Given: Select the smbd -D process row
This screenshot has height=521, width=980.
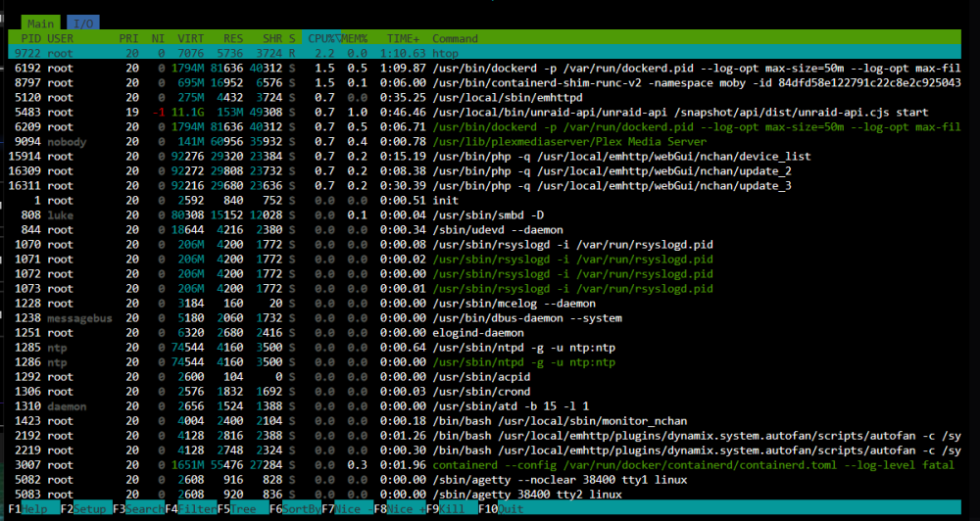Looking at the screenshot, I should click(484, 215).
